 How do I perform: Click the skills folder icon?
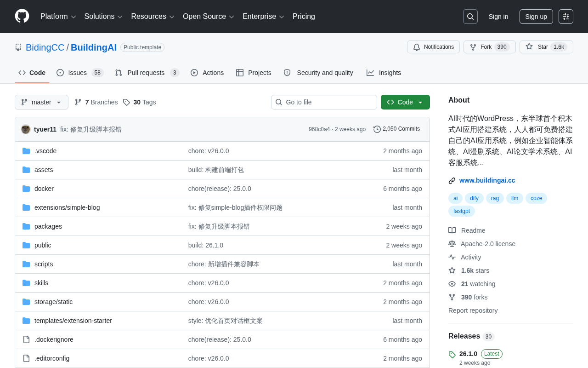[26, 283]
